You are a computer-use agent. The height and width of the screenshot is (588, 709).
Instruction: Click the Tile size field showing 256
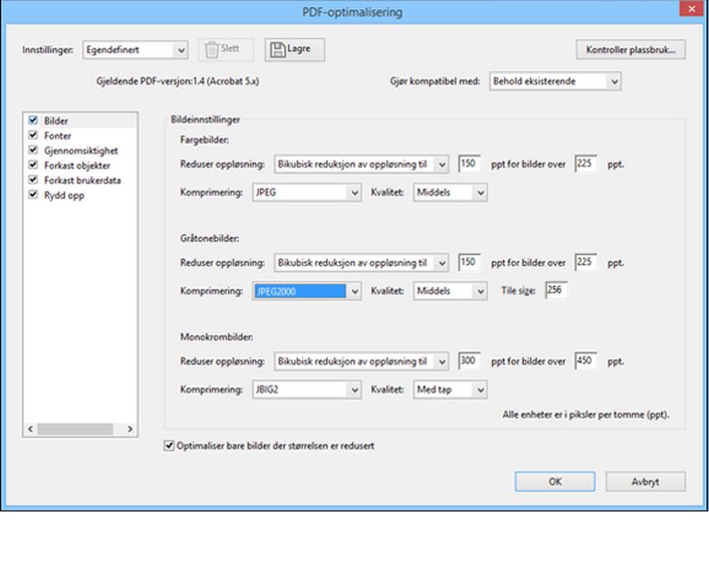(557, 290)
